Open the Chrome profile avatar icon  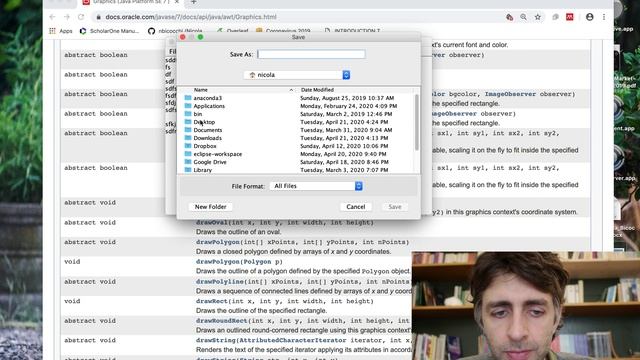[589, 17]
